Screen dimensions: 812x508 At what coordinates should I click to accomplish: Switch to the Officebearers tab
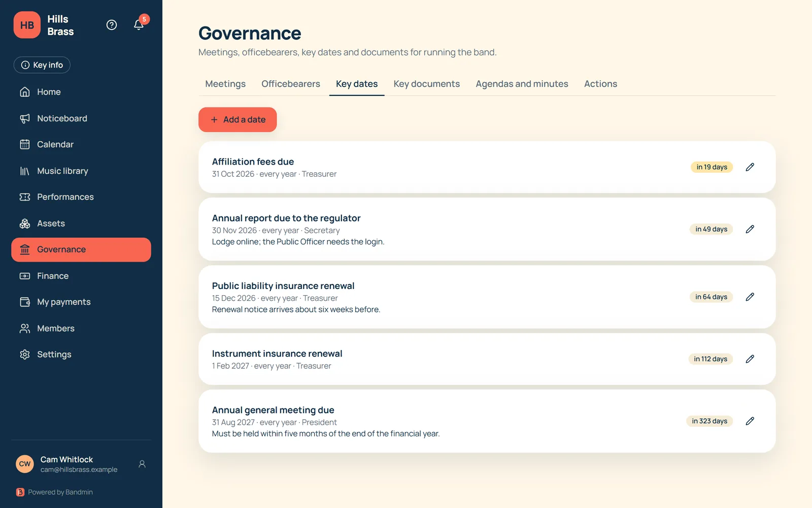pos(291,84)
